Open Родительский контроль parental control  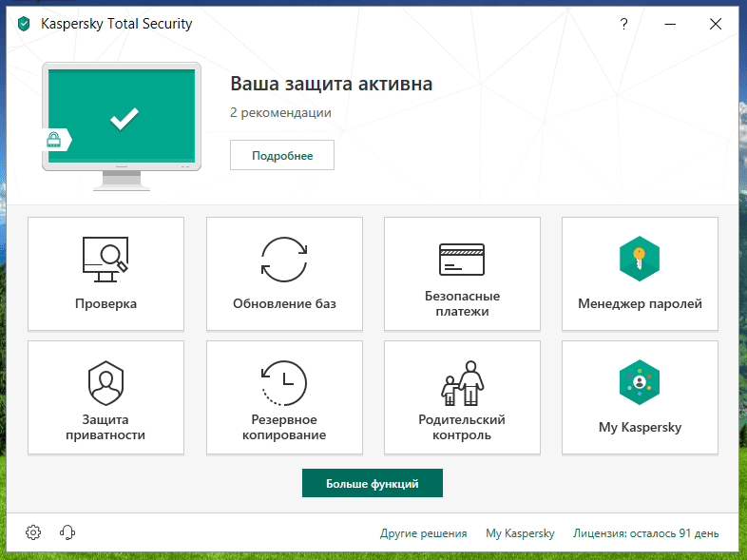tap(462, 397)
